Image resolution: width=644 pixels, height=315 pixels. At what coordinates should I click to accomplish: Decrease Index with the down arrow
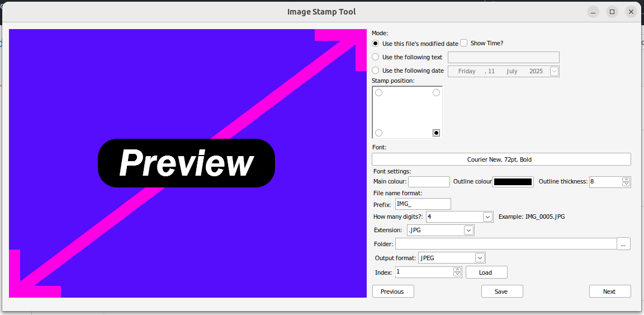457,274
